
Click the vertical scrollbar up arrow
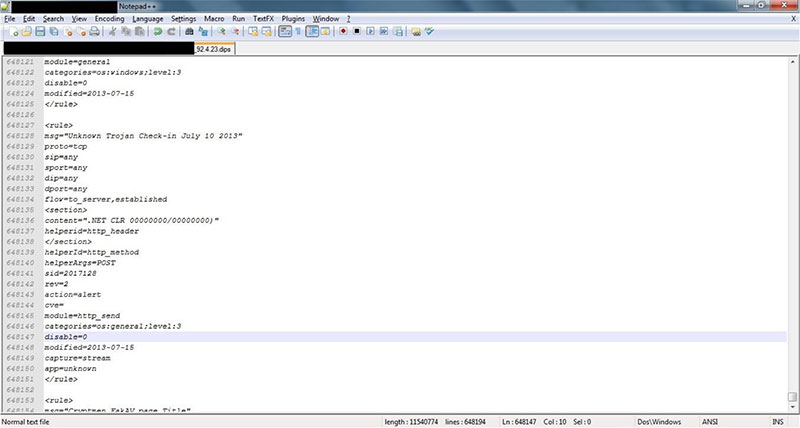click(x=792, y=62)
